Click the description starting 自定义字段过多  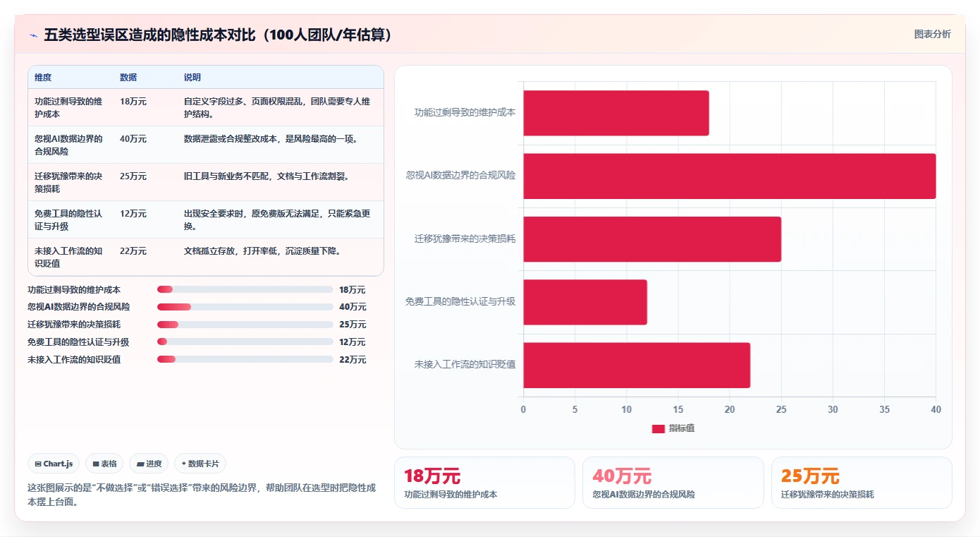click(277, 107)
